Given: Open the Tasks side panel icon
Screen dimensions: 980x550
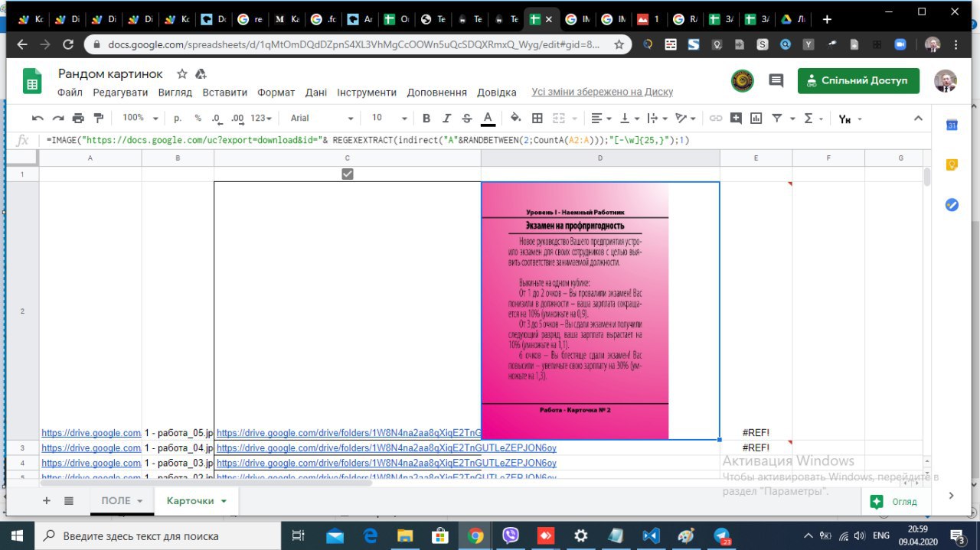Looking at the screenshot, I should (x=952, y=204).
